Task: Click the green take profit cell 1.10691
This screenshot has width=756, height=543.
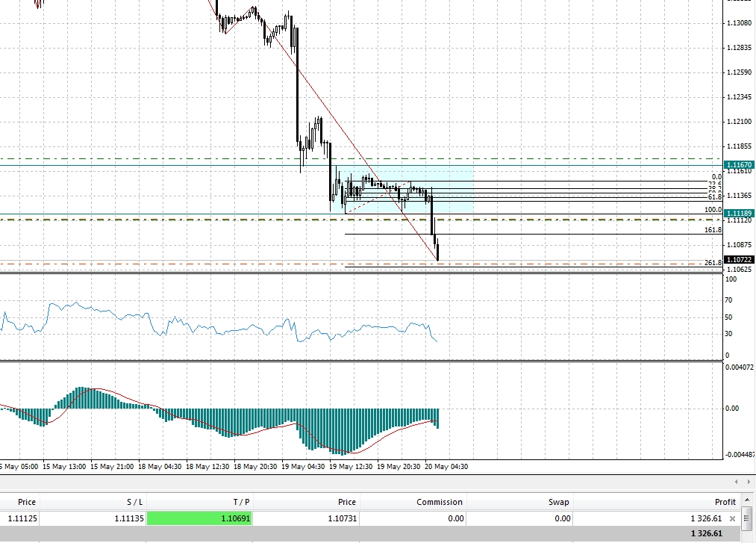Action: [200, 518]
